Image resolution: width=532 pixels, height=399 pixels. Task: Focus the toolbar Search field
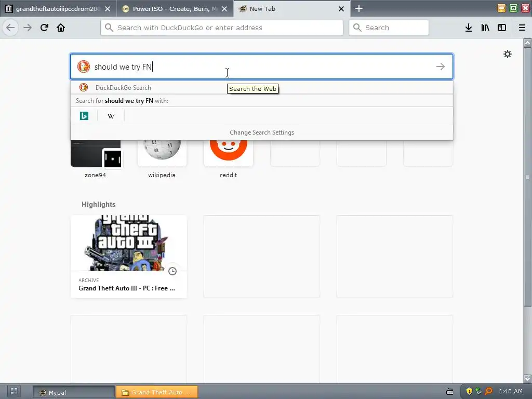click(x=389, y=28)
